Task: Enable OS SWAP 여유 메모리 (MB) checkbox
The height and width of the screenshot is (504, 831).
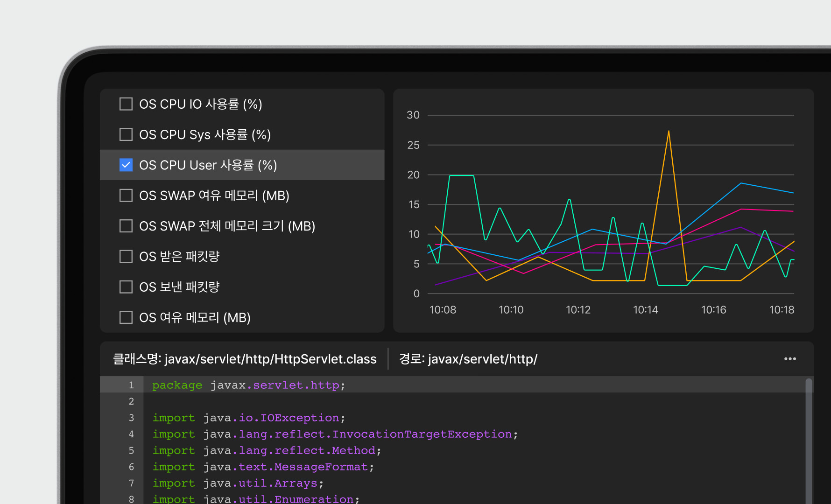Action: pyautogui.click(x=126, y=196)
